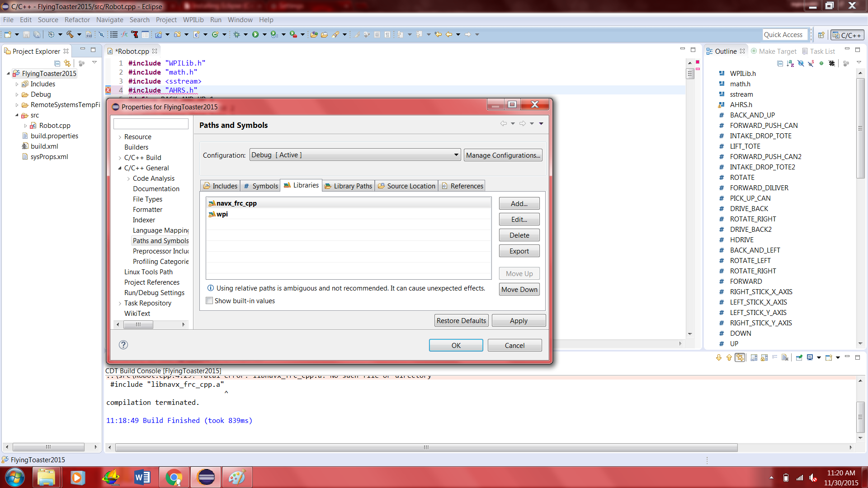
Task: Expand the C/C++ Build tree node
Action: tap(120, 158)
